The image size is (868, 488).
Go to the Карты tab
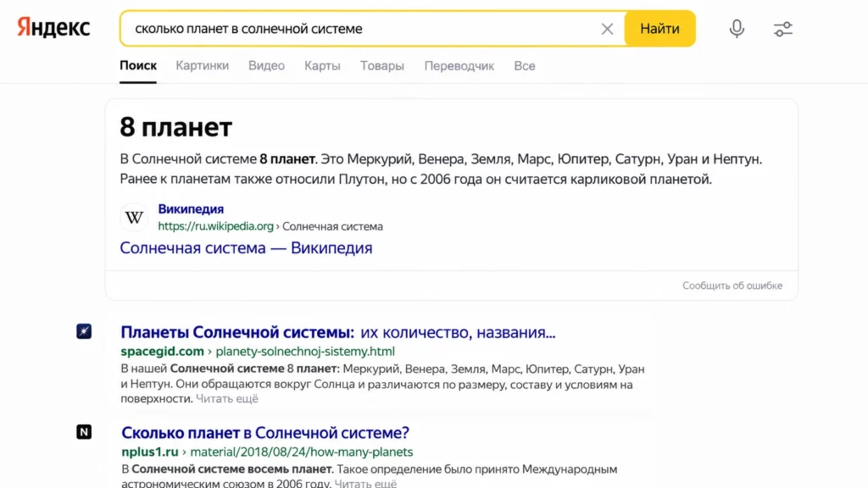pos(322,66)
